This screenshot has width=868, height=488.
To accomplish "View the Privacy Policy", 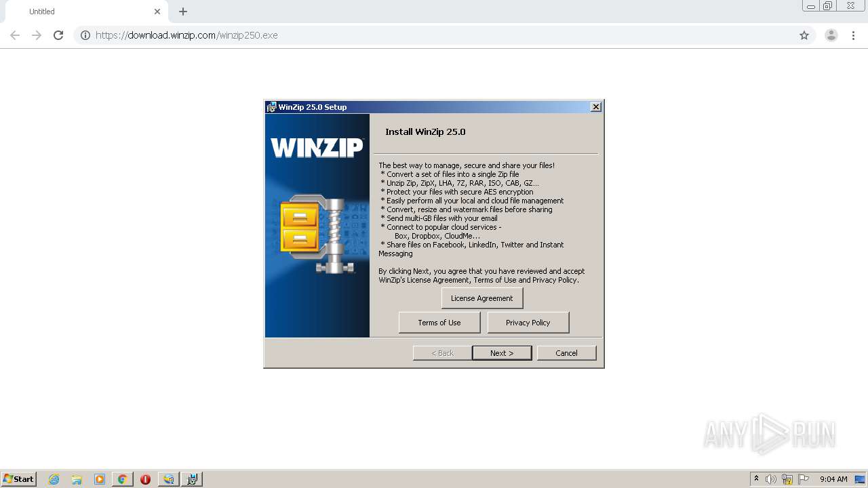I will (528, 323).
